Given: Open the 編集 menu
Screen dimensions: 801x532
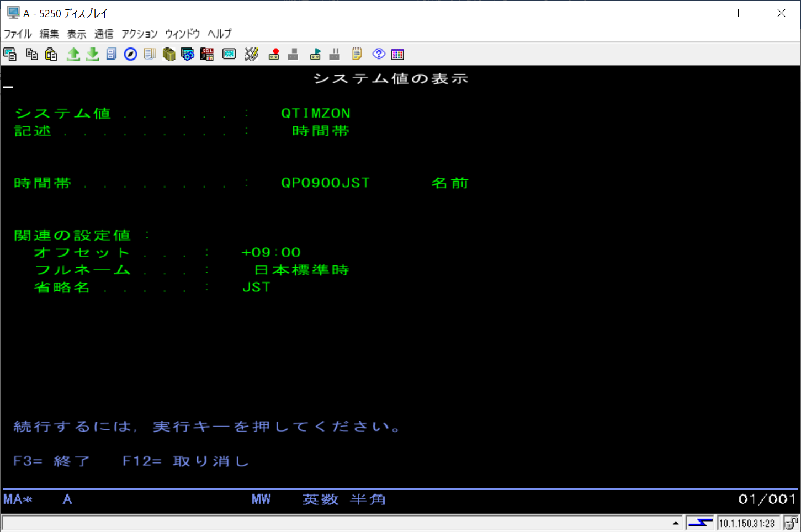Looking at the screenshot, I should click(x=49, y=34).
